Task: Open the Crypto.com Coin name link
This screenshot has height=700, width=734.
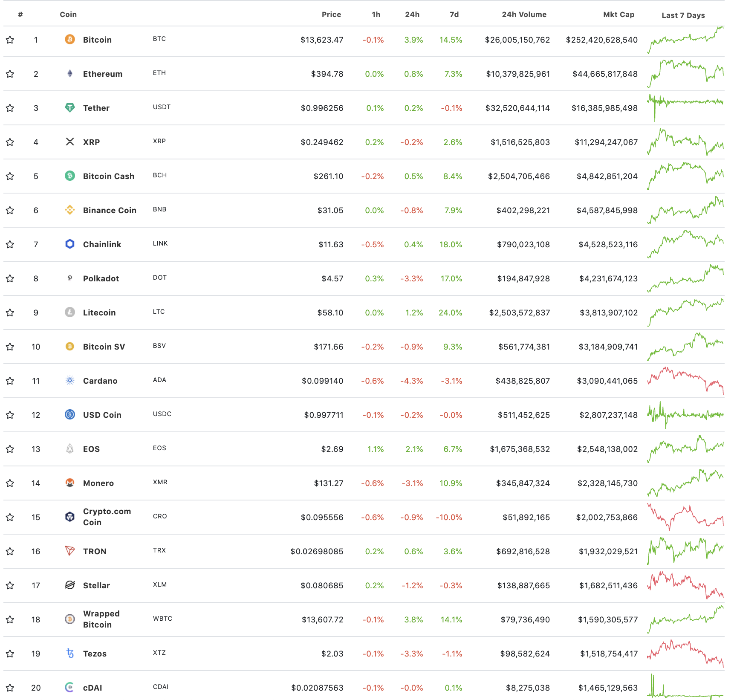Action: click(x=107, y=517)
